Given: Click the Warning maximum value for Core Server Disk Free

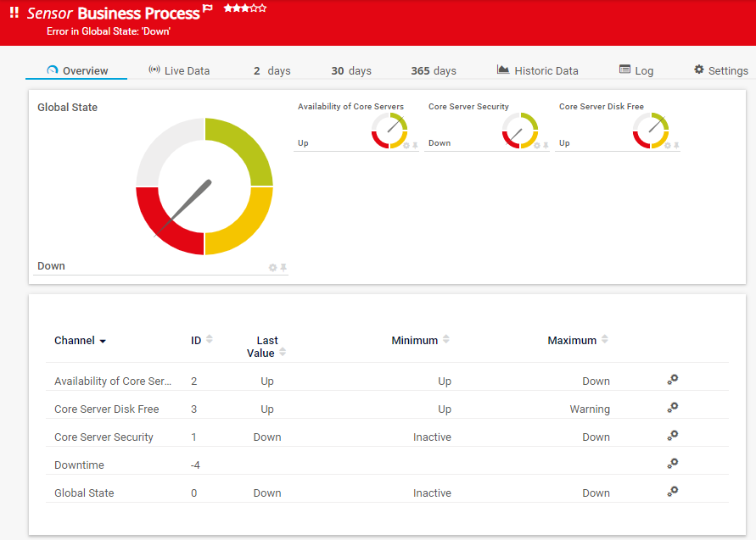Looking at the screenshot, I should 590,409.
